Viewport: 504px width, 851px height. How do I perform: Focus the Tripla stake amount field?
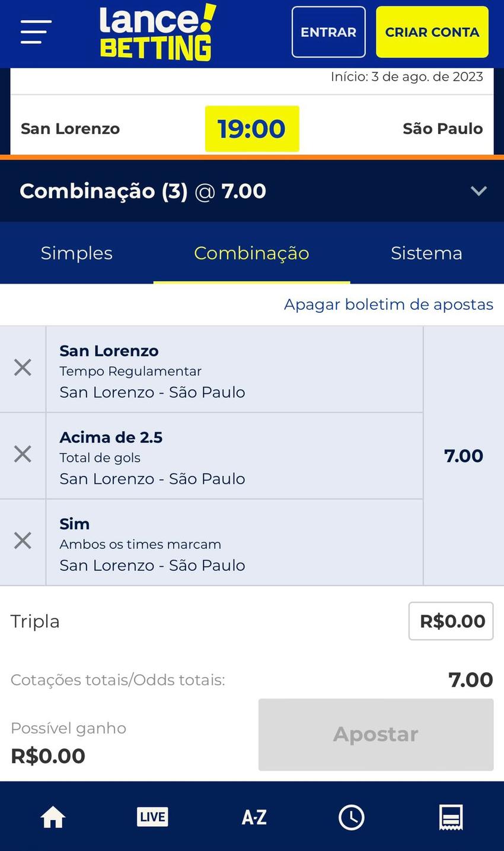[x=451, y=621]
